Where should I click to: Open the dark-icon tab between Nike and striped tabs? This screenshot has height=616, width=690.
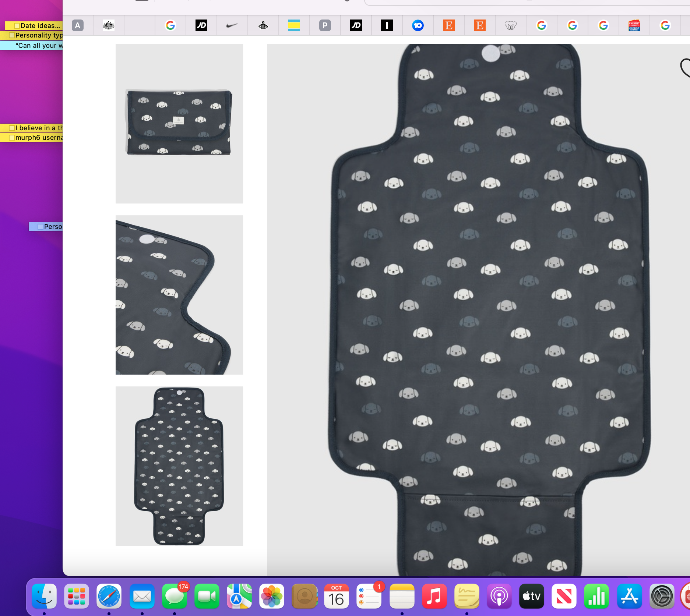coord(263,25)
